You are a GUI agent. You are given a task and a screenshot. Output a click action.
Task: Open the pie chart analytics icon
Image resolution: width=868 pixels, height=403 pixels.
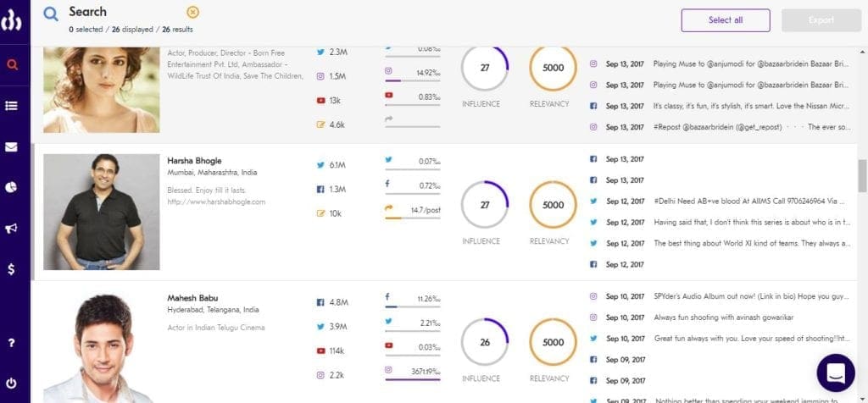(x=12, y=187)
